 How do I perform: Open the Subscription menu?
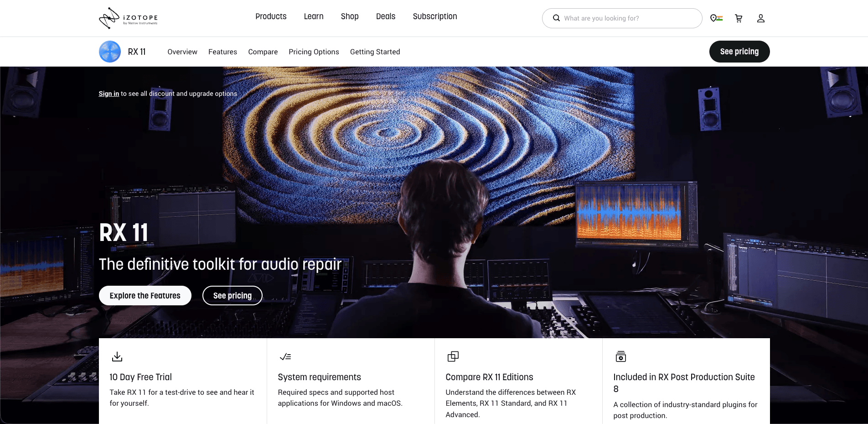tap(434, 16)
